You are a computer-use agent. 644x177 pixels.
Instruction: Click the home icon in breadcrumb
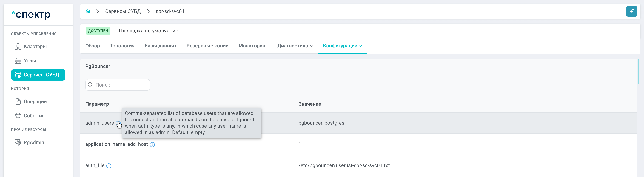[x=88, y=11]
